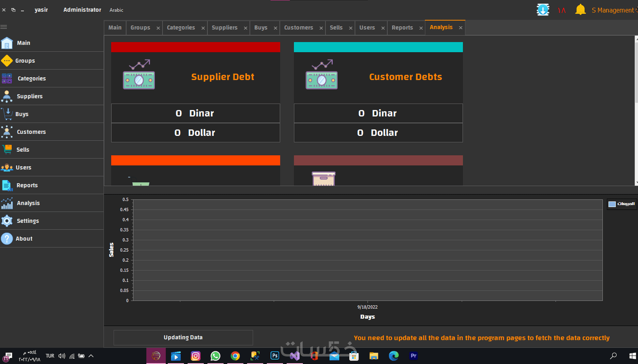The height and width of the screenshot is (364, 638).
Task: Click the down arrow of the cards scrollbar
Action: (x=636, y=183)
